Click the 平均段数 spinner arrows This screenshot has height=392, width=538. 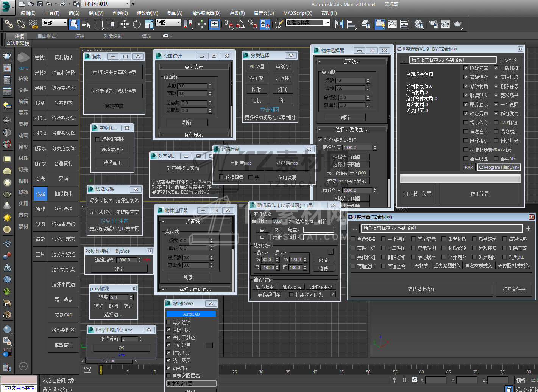140,339
